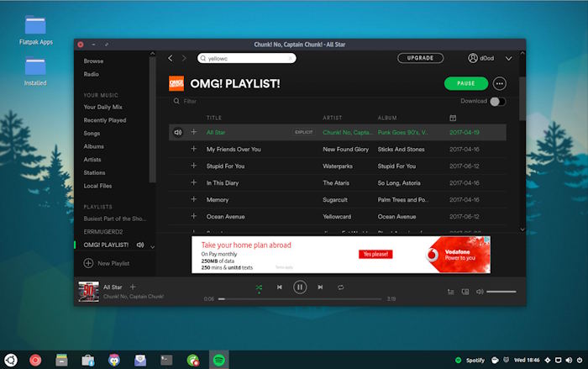Screen dimensions: 588x369
Task: Mute with the player volume speaker icon
Action: [x=480, y=292]
